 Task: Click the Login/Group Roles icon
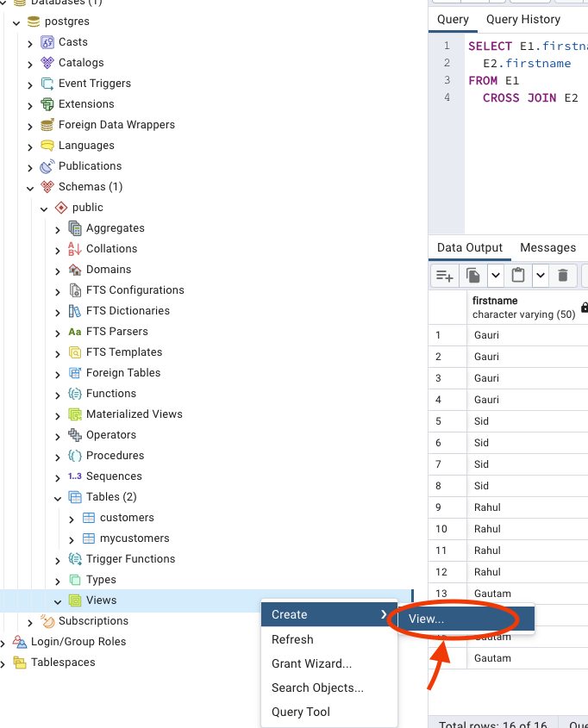click(20, 642)
